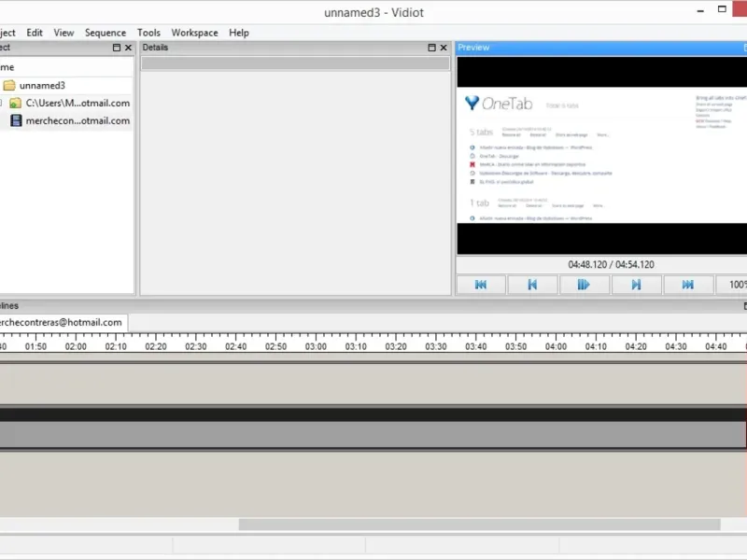
Task: Open the Help menu
Action: point(239,33)
